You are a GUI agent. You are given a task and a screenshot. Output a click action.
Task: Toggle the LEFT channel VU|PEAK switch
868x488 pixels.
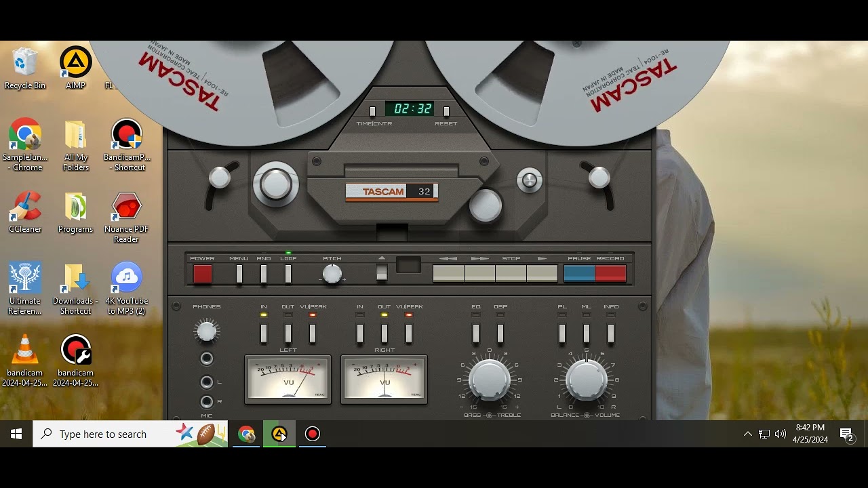[x=313, y=333]
